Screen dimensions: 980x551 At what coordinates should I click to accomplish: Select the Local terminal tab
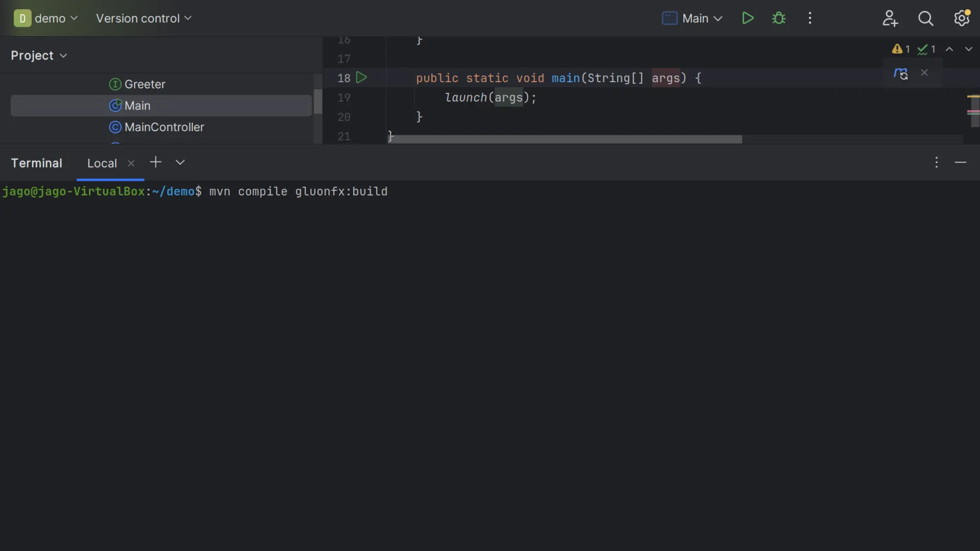[x=102, y=163]
